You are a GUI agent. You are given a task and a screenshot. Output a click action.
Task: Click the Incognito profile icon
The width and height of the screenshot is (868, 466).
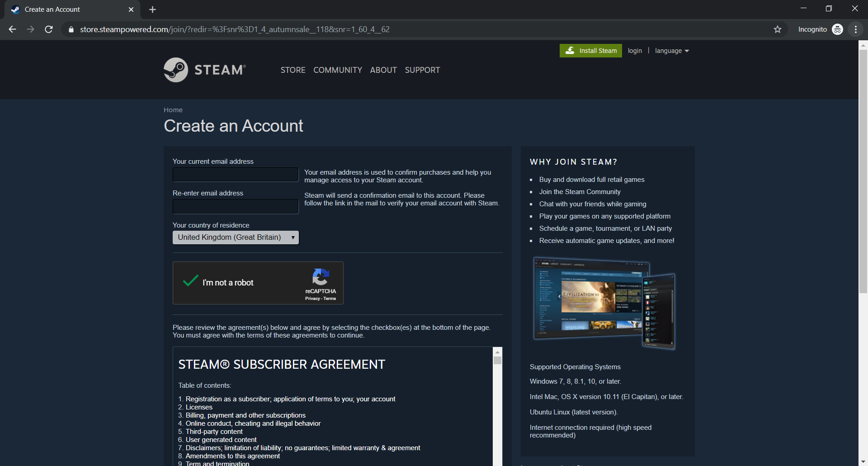[837, 29]
